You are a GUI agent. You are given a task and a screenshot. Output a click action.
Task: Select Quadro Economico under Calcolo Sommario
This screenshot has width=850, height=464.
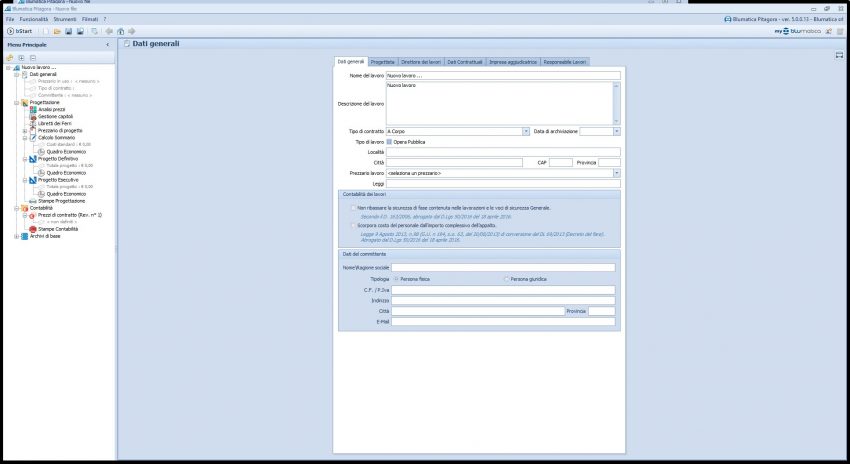pos(66,152)
